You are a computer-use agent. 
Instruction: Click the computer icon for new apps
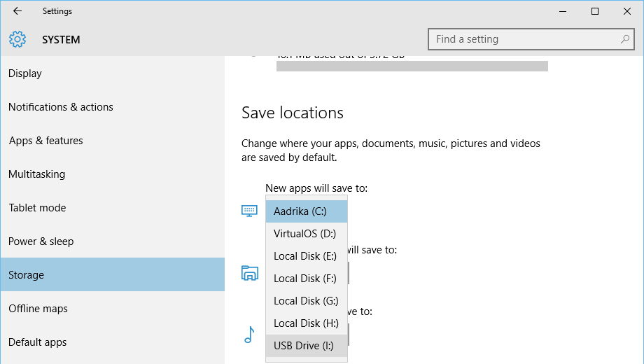click(x=249, y=211)
